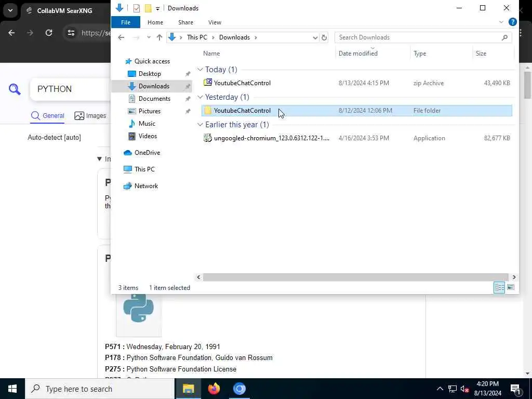Click the taskbar search box

(x=100, y=389)
